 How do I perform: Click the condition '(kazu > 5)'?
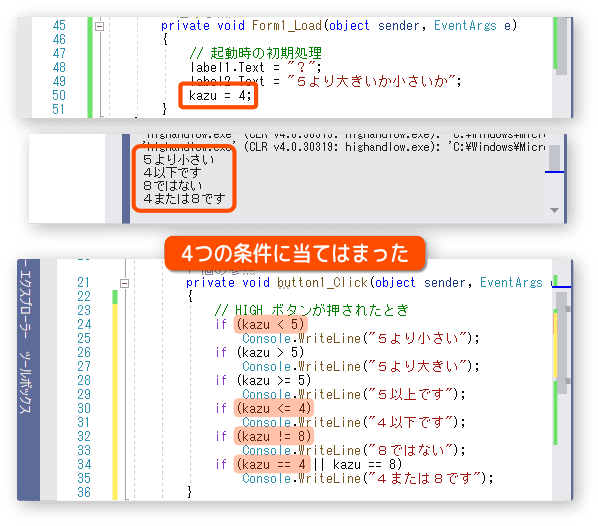270,352
